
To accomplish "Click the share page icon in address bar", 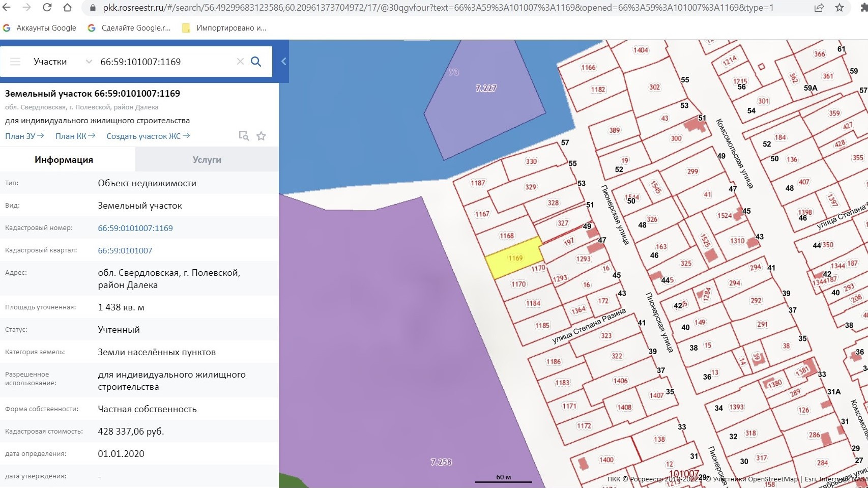I will coord(819,8).
